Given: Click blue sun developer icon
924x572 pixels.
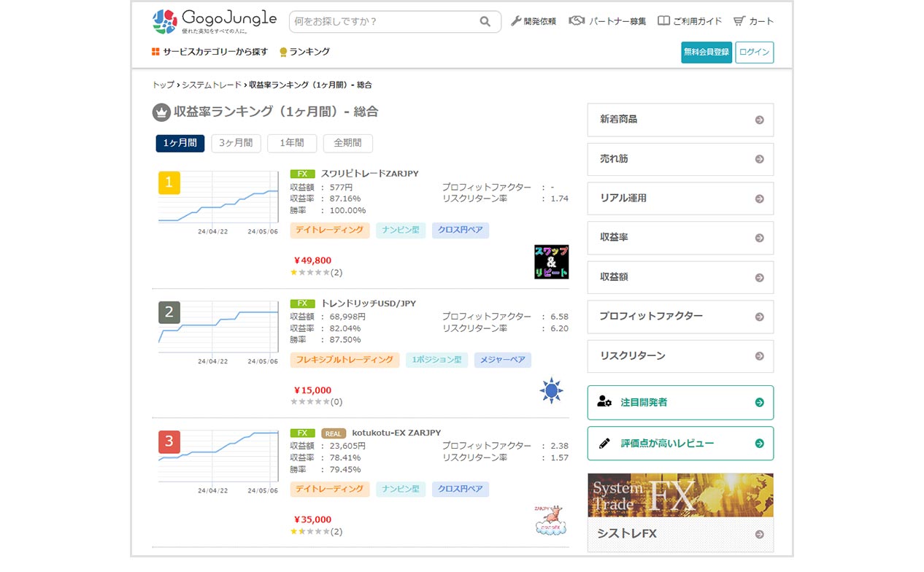Looking at the screenshot, I should [552, 391].
